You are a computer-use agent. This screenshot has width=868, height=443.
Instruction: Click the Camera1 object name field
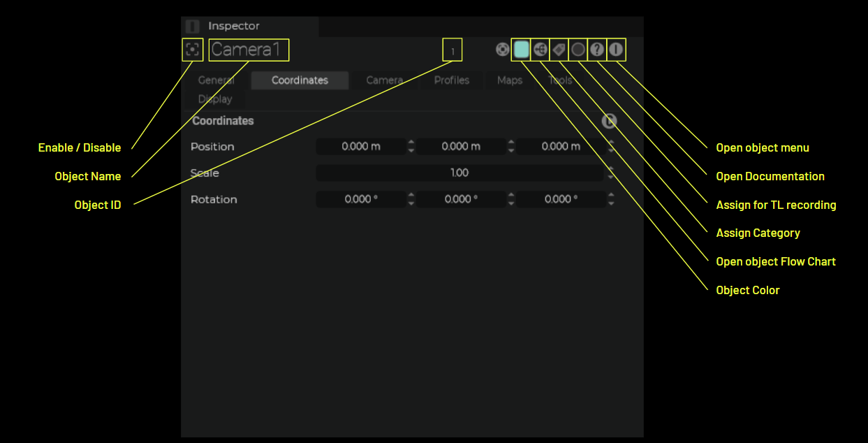248,50
